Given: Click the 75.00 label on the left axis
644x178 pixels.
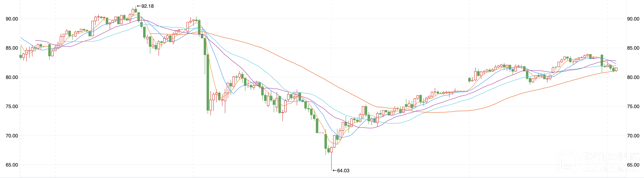Looking at the screenshot, I should click(12, 107).
